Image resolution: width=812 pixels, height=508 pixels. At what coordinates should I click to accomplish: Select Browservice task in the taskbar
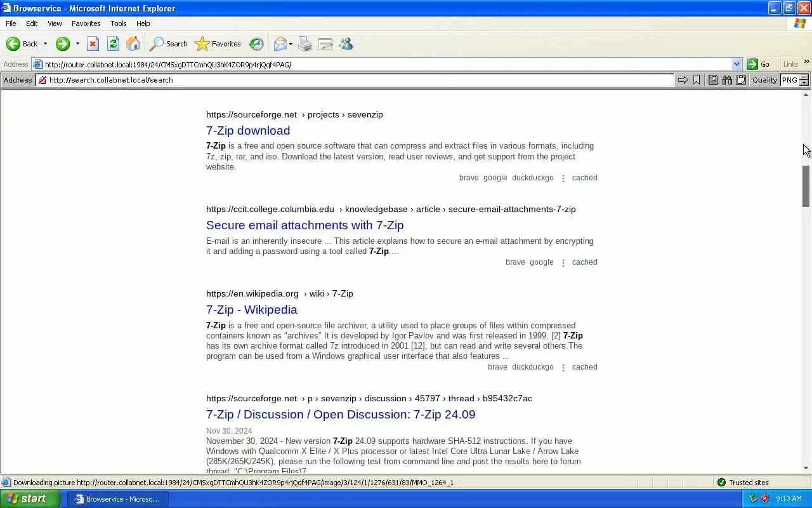coord(118,499)
